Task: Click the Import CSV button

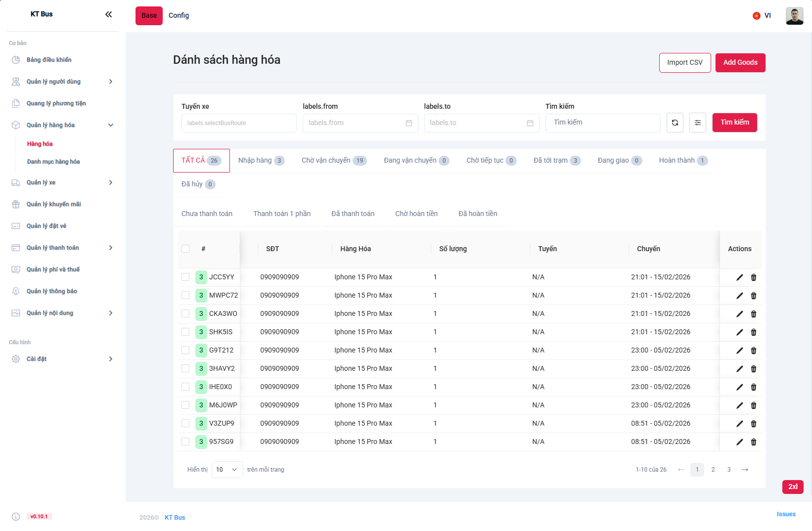Action: click(x=684, y=63)
